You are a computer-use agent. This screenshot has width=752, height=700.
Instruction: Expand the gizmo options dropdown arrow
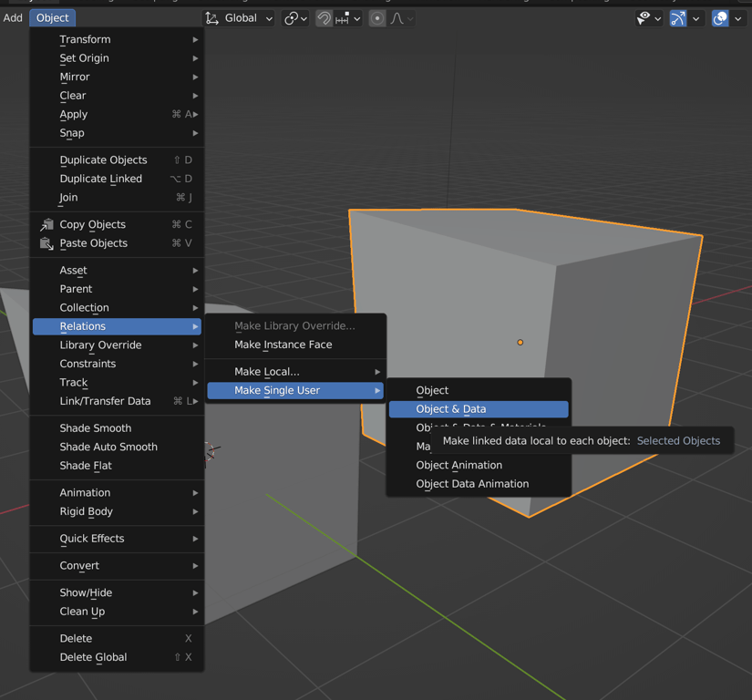[x=696, y=18]
